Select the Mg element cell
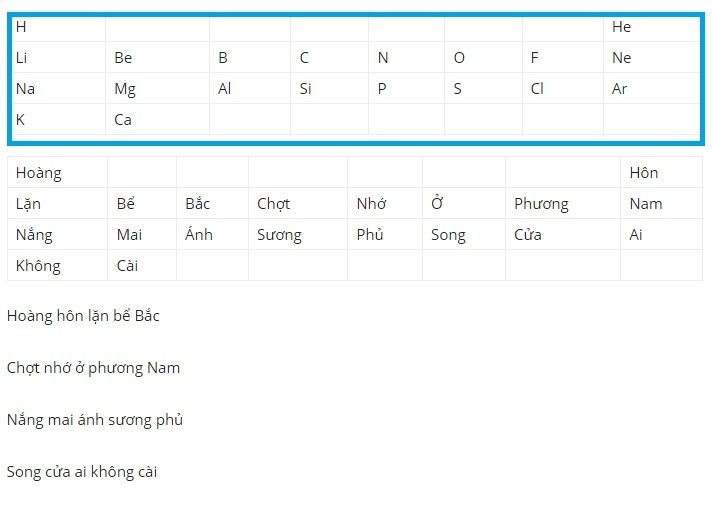This screenshot has height=505, width=712. [157, 89]
